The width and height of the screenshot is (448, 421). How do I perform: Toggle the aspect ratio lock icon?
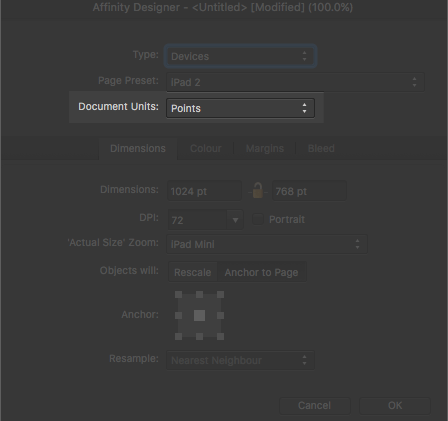(257, 191)
